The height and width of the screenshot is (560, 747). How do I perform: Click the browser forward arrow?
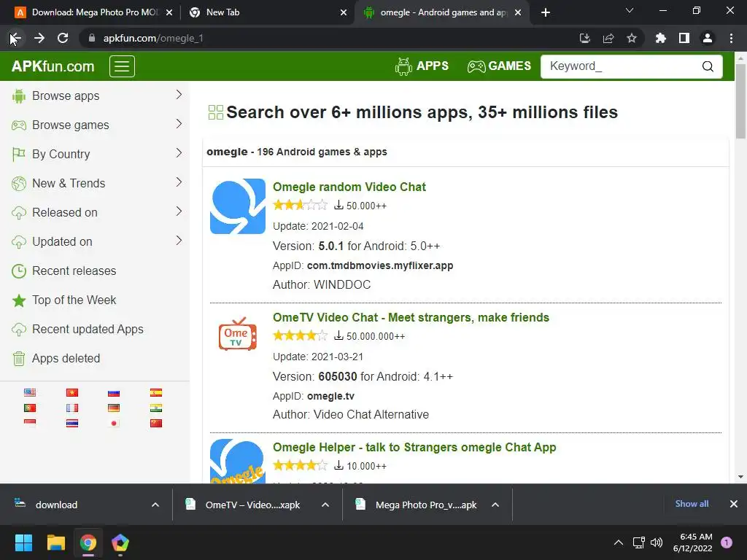[39, 38]
